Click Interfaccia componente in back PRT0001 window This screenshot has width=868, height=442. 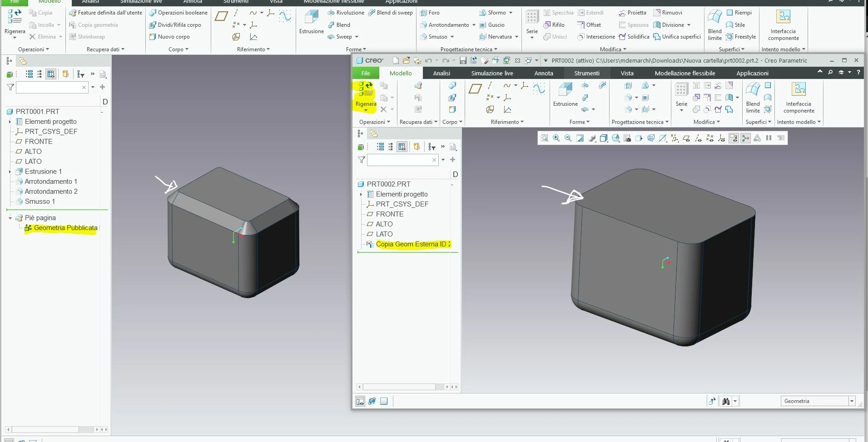coord(783,25)
